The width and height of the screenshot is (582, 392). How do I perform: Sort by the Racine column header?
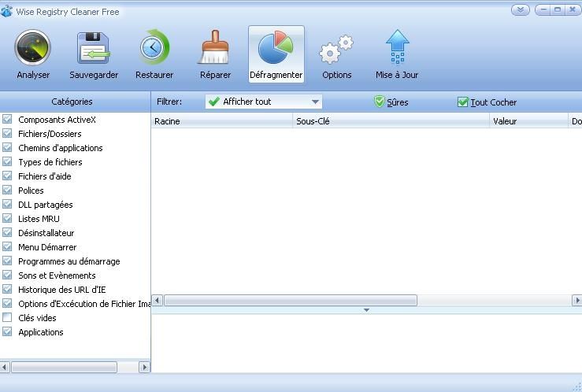[x=222, y=121]
